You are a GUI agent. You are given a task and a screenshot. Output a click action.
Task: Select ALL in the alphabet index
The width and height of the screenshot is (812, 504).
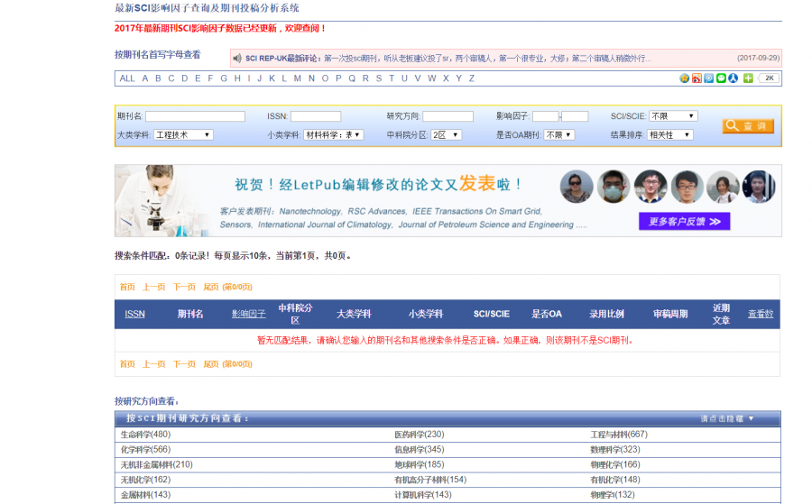click(127, 78)
